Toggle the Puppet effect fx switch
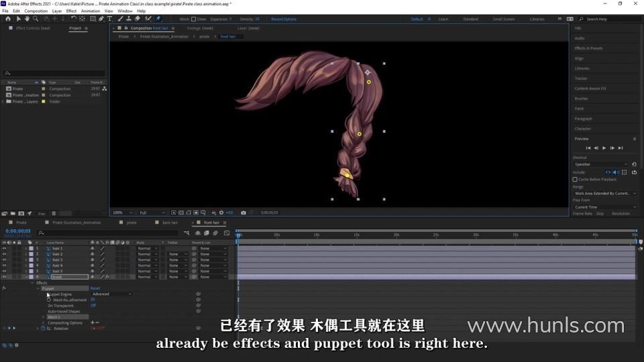 (4, 288)
